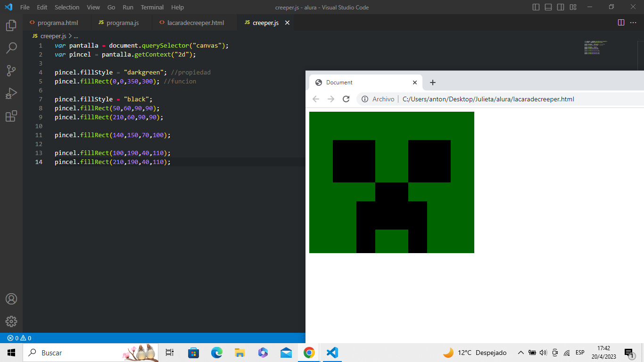Screen dimensions: 644x362
Task: View site information icon in address bar
Action: click(365, 99)
